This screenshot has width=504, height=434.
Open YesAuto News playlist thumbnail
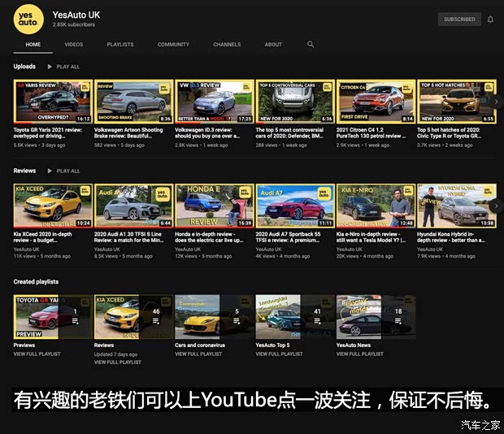point(376,317)
